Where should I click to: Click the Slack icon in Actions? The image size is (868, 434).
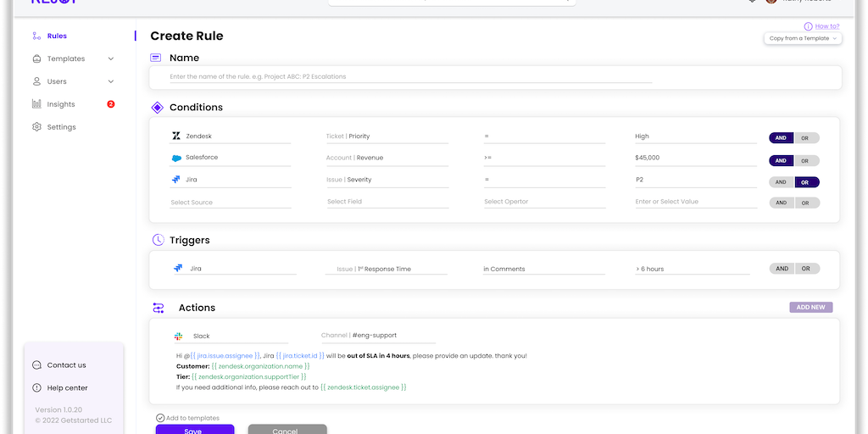tap(179, 336)
